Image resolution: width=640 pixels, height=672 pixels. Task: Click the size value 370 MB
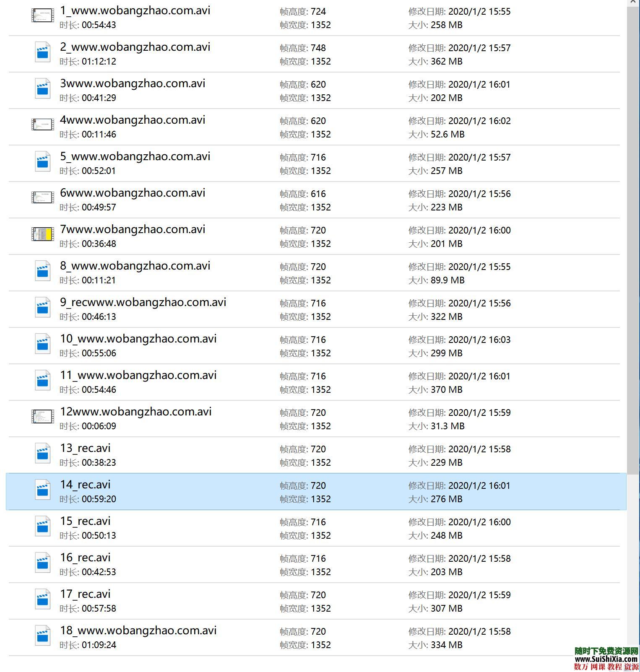pos(447,390)
